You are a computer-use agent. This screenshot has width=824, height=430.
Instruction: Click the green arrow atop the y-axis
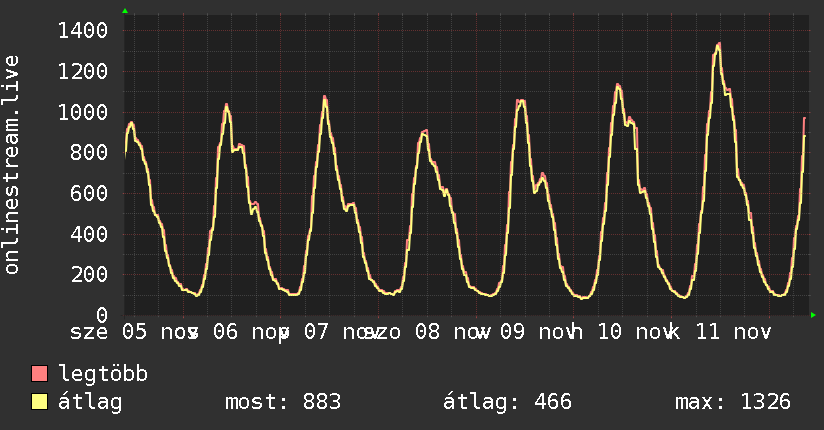coord(125,11)
